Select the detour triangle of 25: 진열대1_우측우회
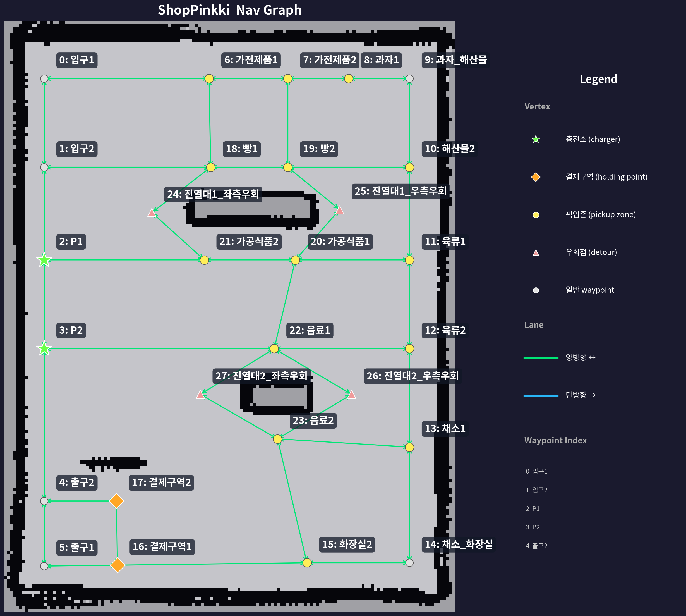 [x=340, y=210]
